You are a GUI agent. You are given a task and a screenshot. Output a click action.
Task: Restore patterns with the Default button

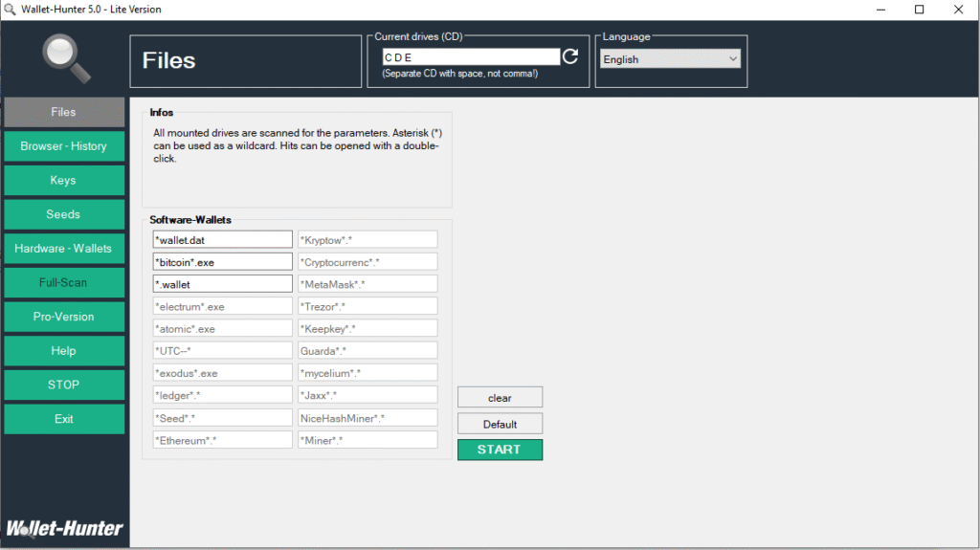tap(500, 424)
